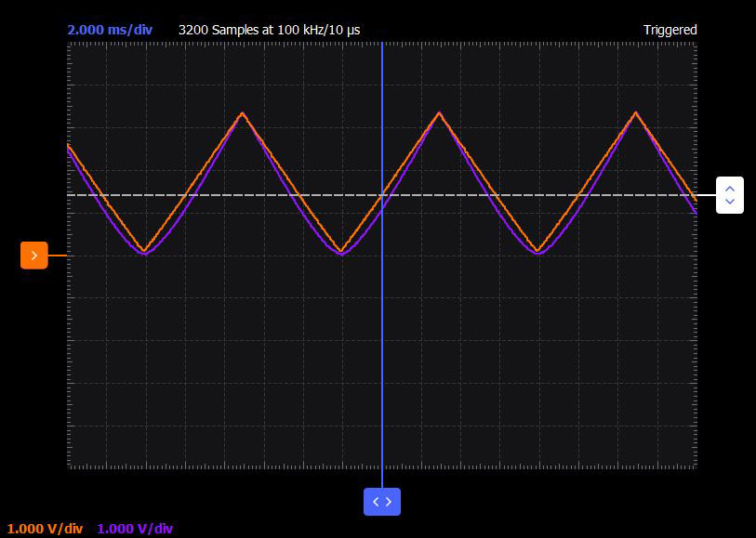Click the middle peak of the orange waveform
Screen dimensions: 756x538
tap(439, 112)
